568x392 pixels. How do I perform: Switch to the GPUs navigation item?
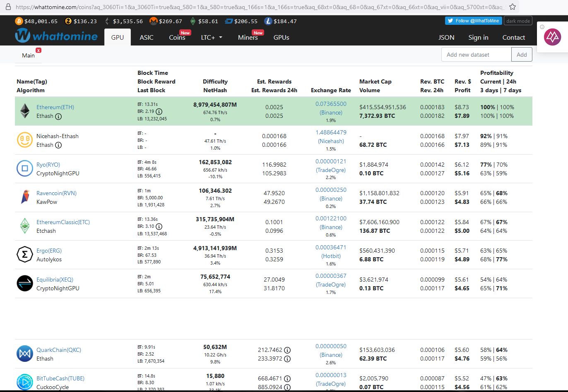pyautogui.click(x=281, y=37)
